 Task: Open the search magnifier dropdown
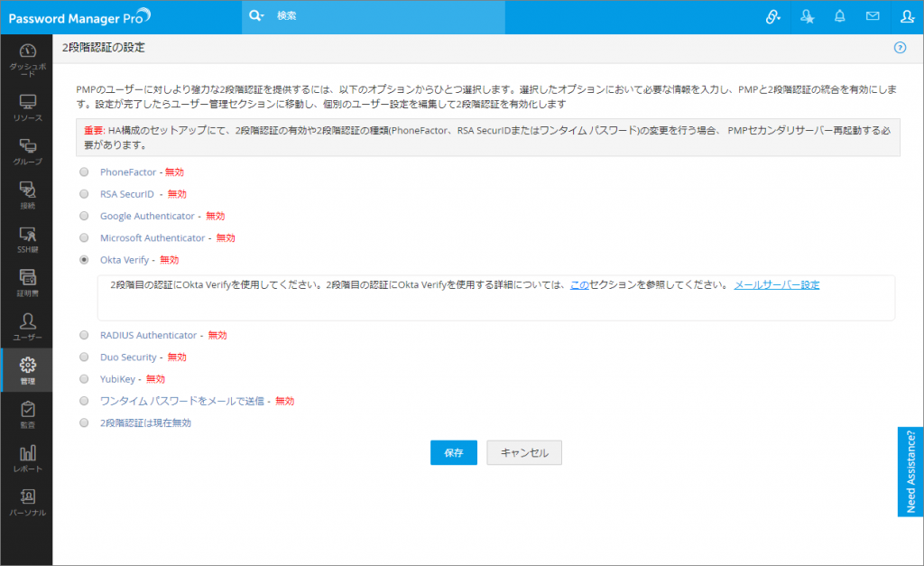coord(256,16)
